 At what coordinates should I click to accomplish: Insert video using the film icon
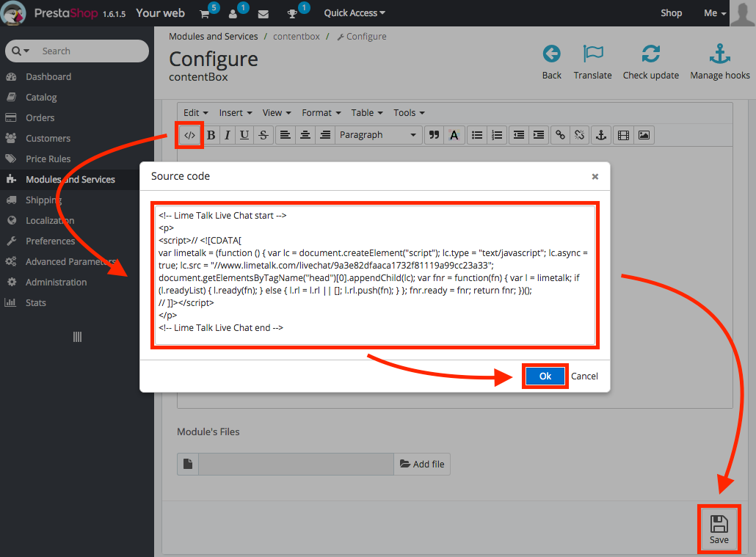pos(623,135)
